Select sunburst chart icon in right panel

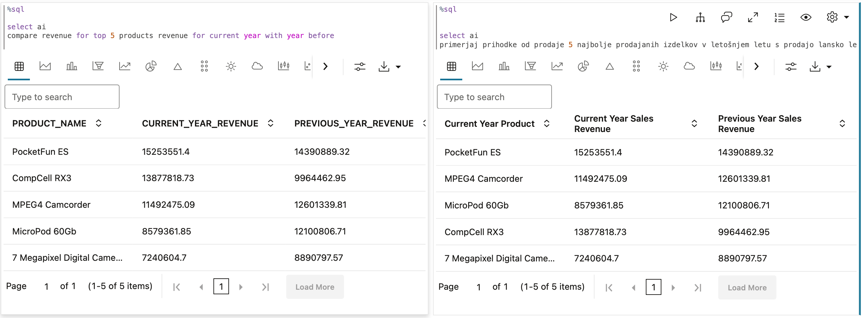click(663, 66)
